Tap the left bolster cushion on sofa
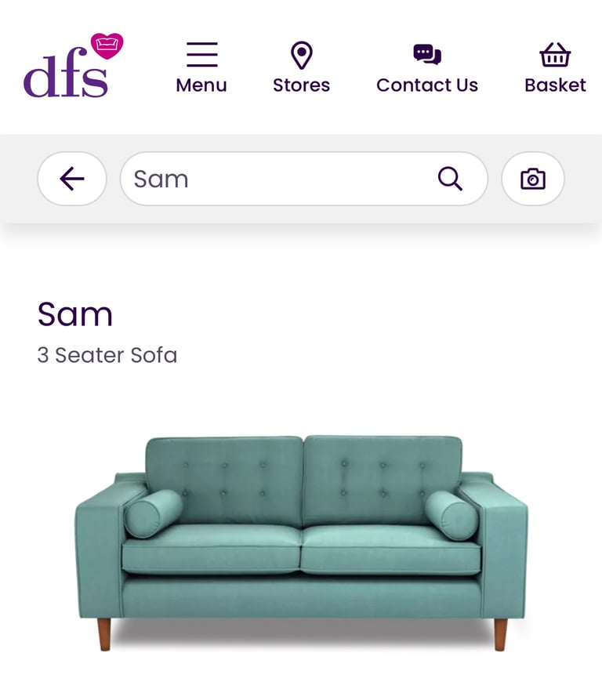 [x=153, y=514]
